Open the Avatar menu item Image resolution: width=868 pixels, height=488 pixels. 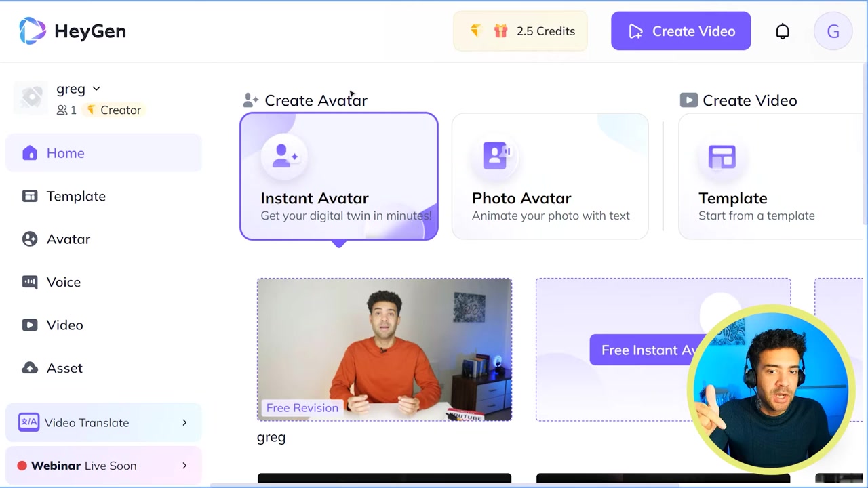(104, 239)
